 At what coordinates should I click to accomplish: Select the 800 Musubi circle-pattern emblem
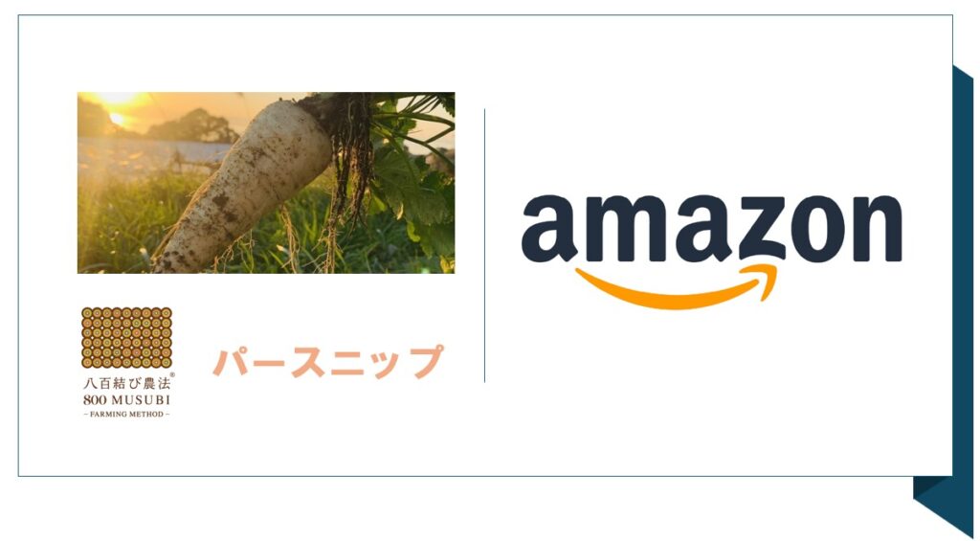[127, 337]
